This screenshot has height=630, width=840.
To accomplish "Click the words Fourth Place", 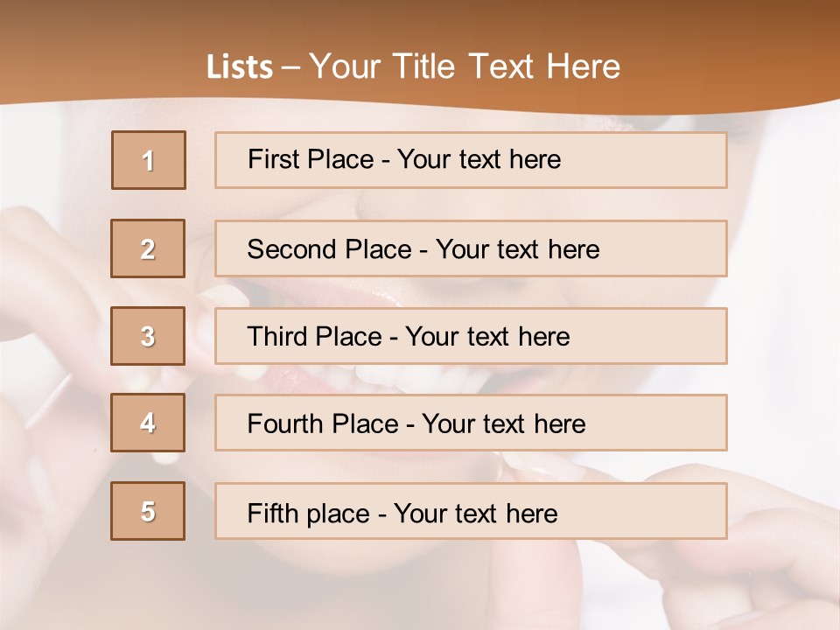I will tap(323, 423).
